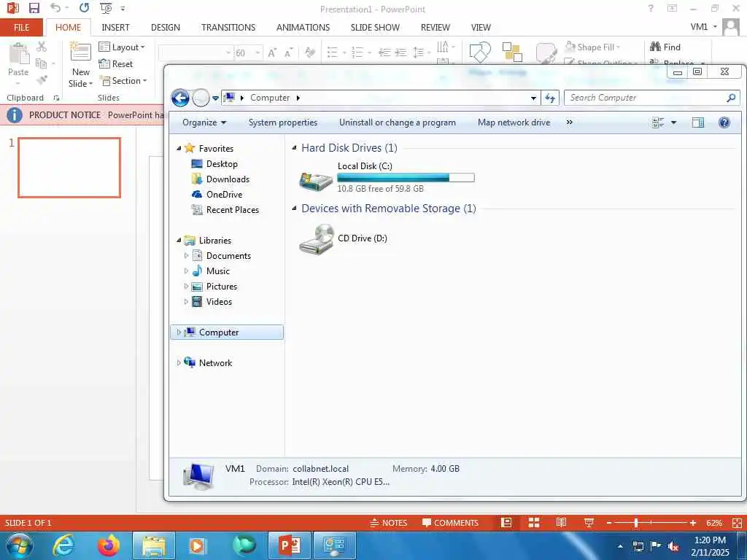The image size is (747, 560).
Task: Open the Section dropdown
Action: point(123,80)
